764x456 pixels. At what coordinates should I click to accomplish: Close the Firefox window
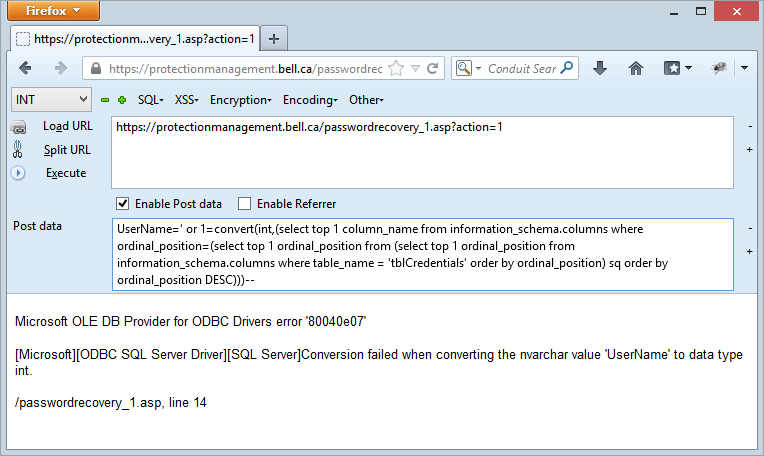736,11
